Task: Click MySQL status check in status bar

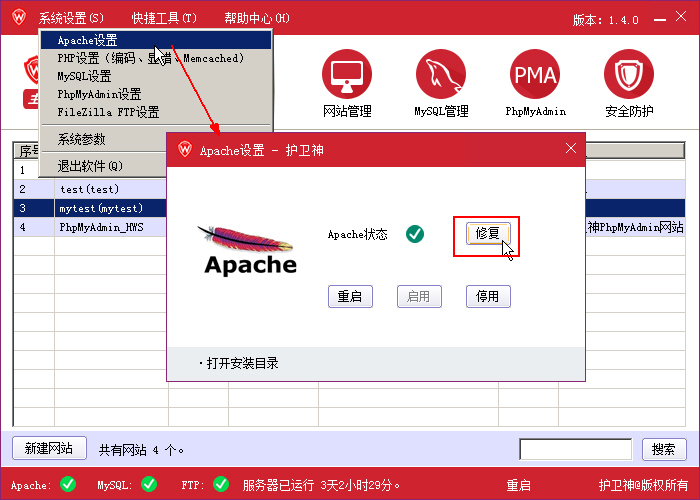Action: tap(149, 484)
